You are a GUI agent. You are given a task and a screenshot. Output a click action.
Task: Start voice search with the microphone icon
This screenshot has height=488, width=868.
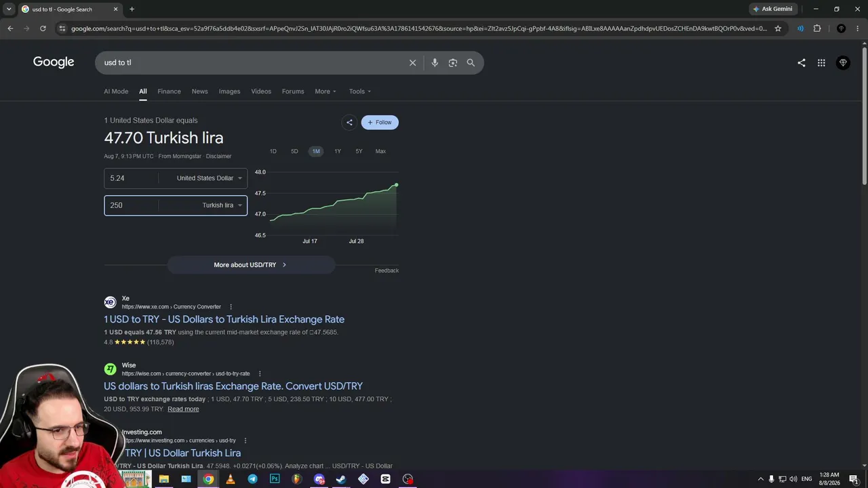[x=435, y=62]
